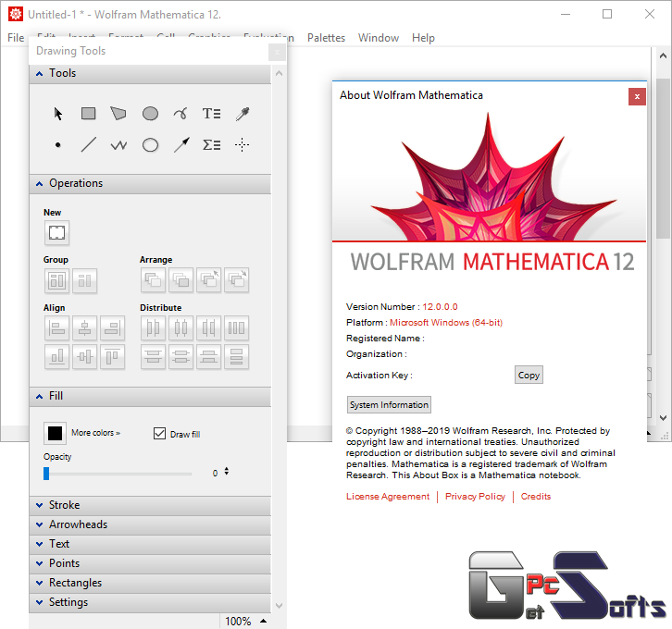Click More colors link

(x=95, y=433)
